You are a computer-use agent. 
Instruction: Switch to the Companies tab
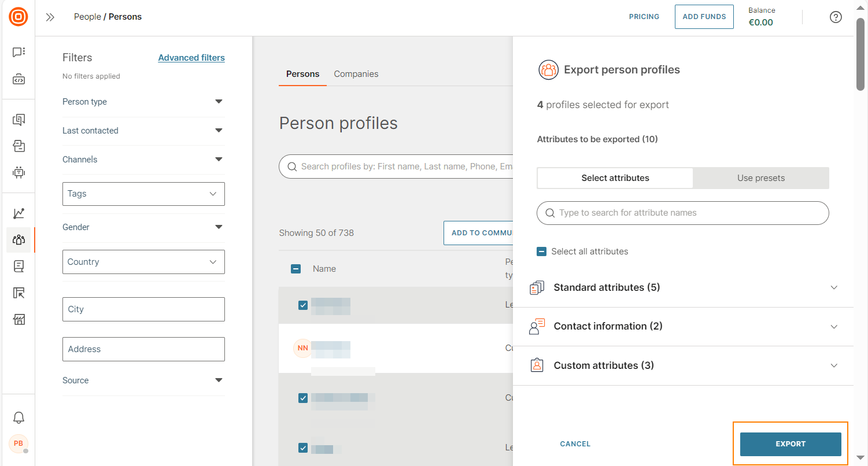pyautogui.click(x=356, y=74)
